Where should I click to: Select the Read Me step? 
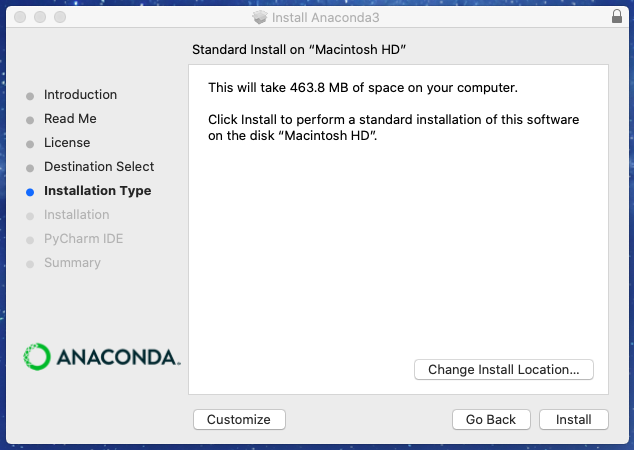click(70, 119)
